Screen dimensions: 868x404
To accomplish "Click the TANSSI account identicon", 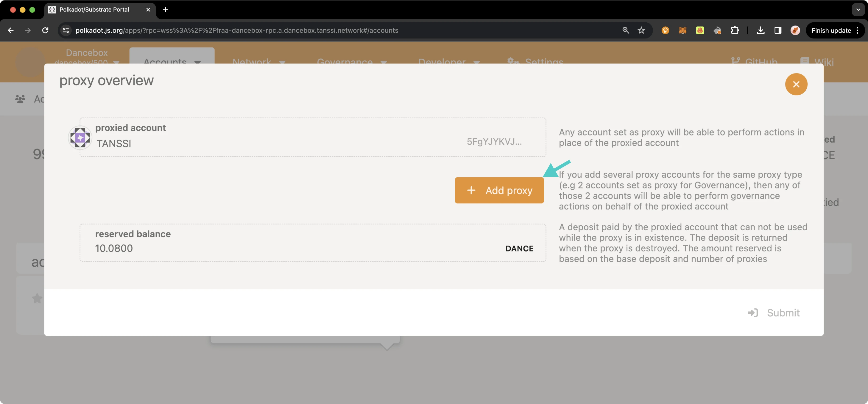I will 80,137.
